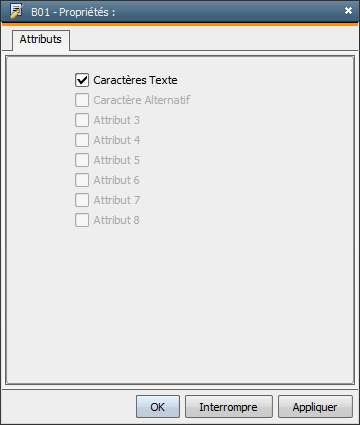
Task: Check the Attribut 4 box
Action: 82,140
